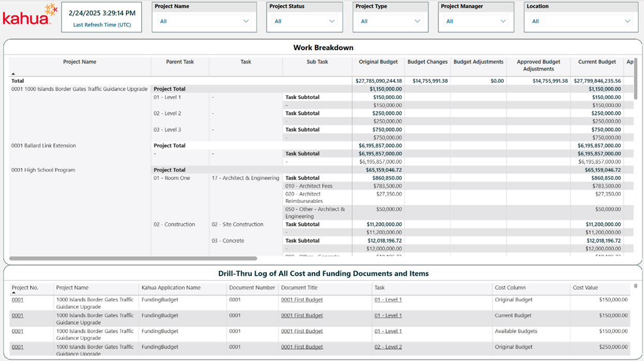Open the first 01 - Level 1 task link
The height and width of the screenshot is (361, 644).
coord(388,300)
